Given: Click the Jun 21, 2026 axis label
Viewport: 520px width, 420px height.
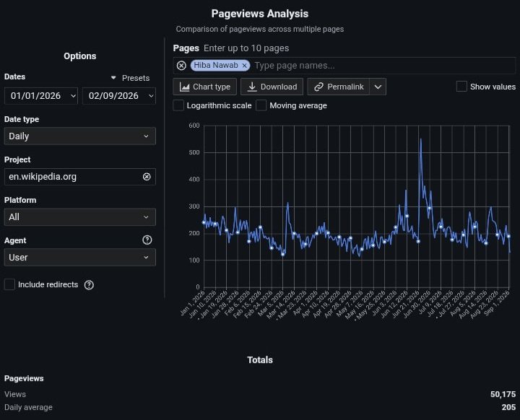Looking at the screenshot, I should click(x=405, y=305).
